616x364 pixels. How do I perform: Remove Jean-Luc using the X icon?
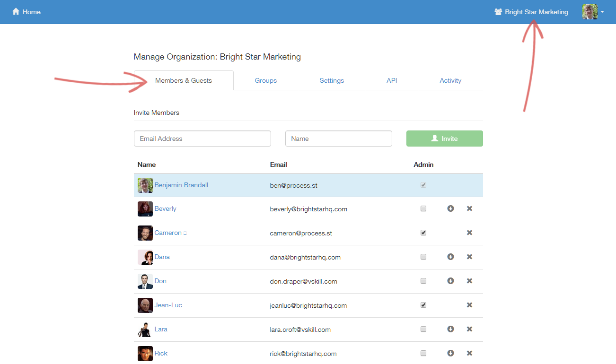click(x=469, y=305)
